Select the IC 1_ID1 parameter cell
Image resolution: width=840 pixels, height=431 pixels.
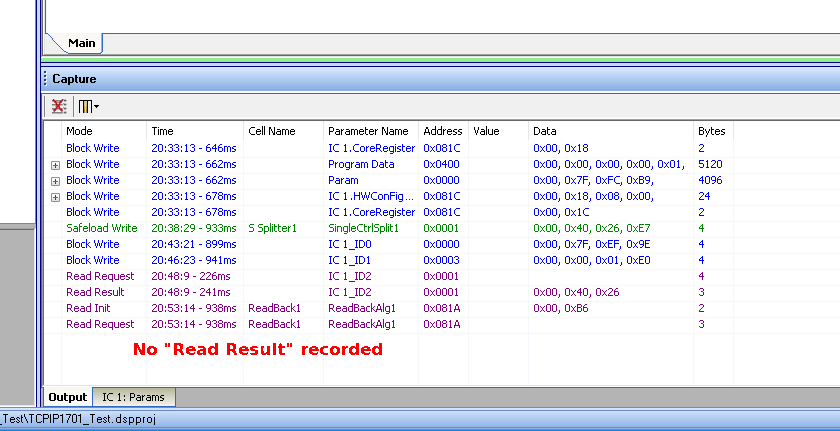coord(351,260)
